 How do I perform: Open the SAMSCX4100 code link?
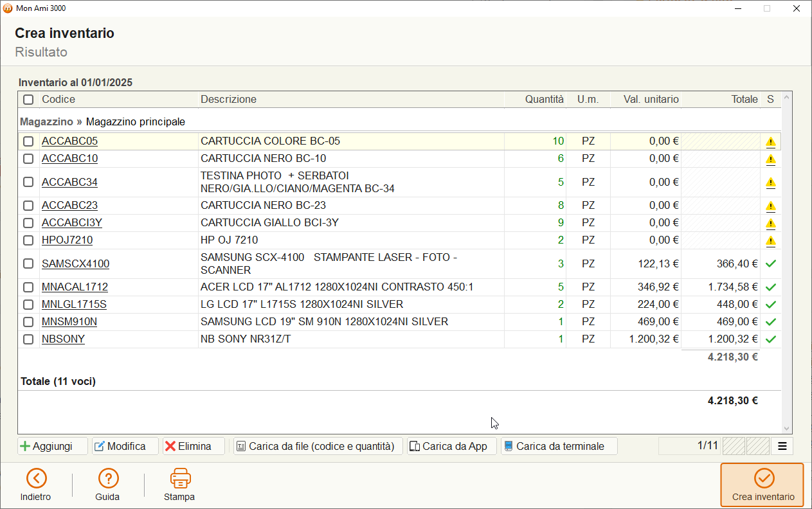click(x=76, y=264)
